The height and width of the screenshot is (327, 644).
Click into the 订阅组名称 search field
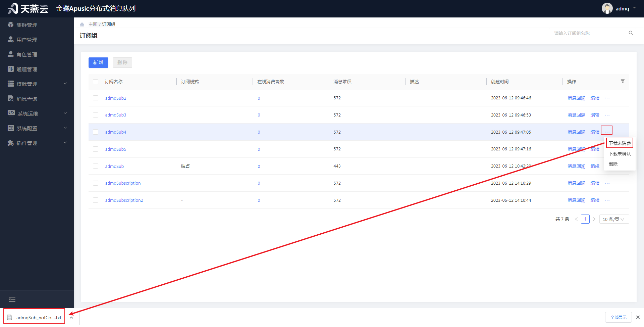click(587, 33)
